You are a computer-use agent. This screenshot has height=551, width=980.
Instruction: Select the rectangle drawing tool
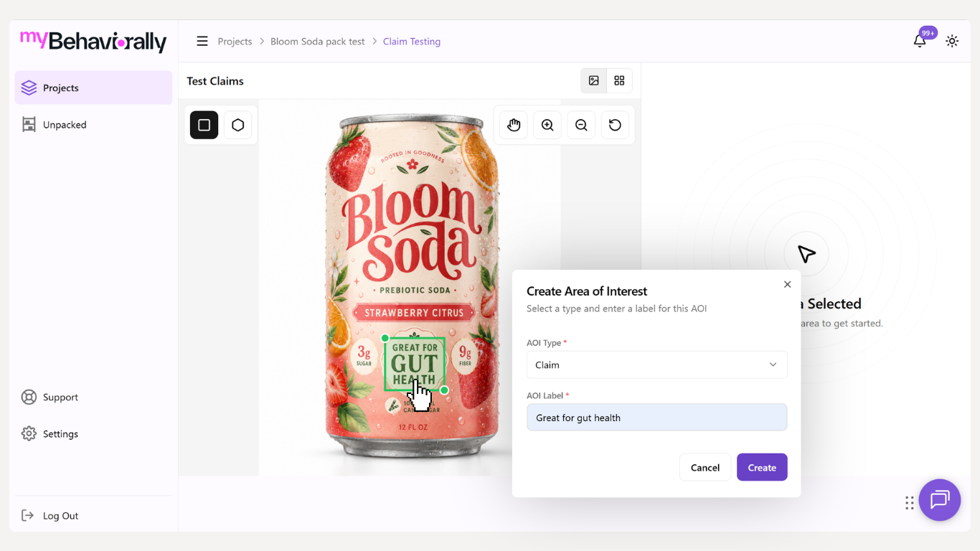click(x=204, y=125)
